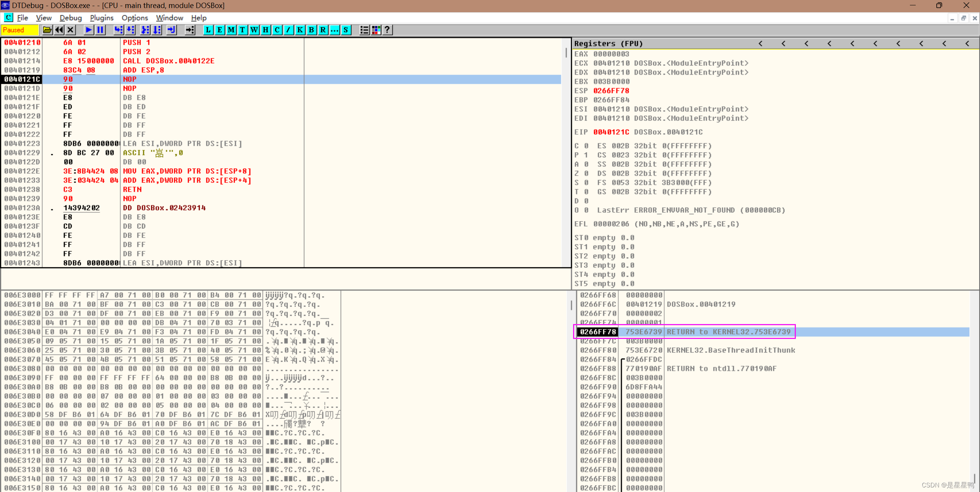
Task: Open the color Appearance options icon
Action: tap(376, 30)
